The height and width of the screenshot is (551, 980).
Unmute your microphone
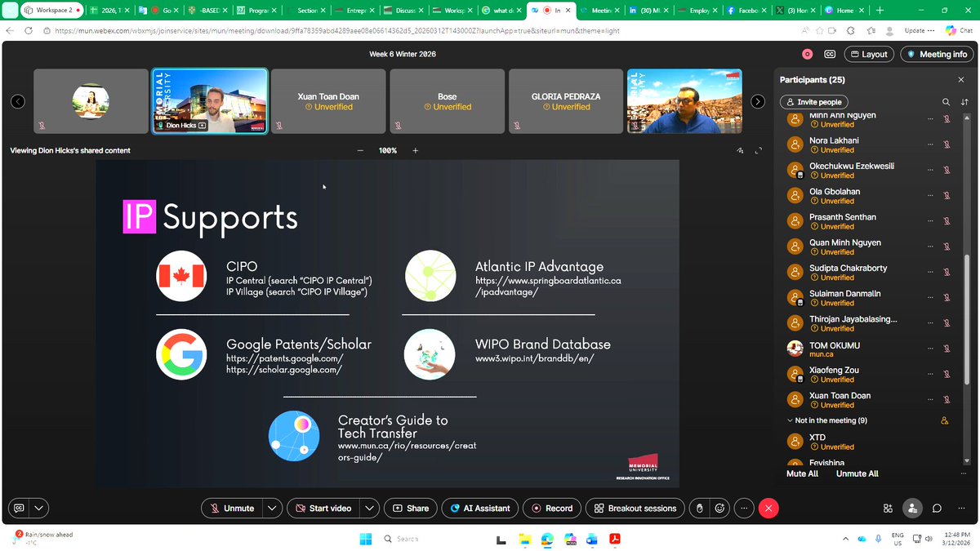pyautogui.click(x=232, y=508)
